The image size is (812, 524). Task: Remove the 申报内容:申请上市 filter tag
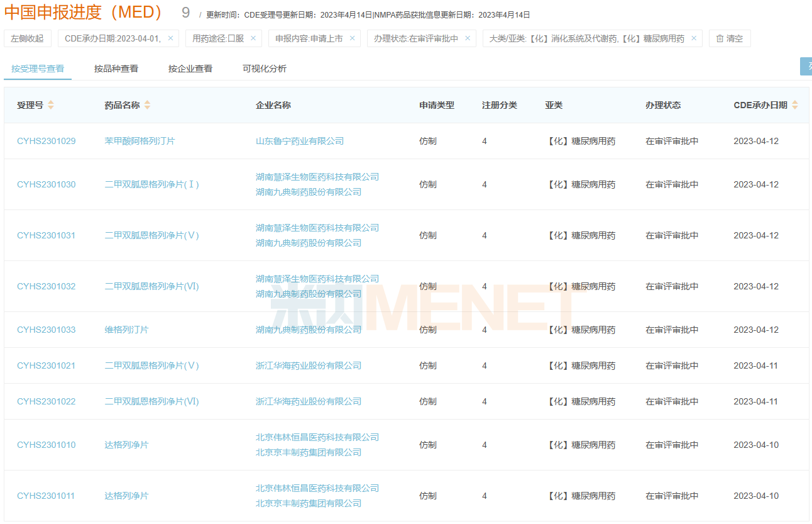tap(352, 38)
